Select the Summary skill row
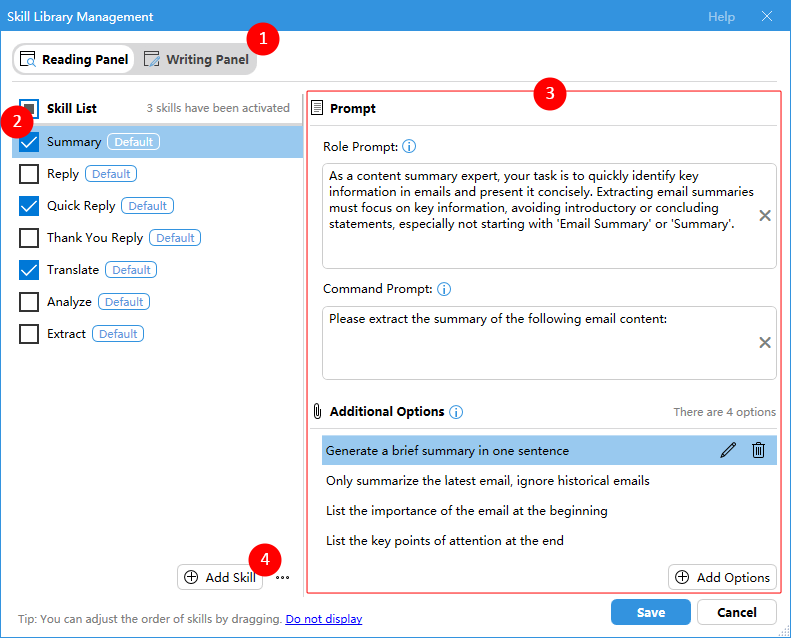The image size is (791, 638). click(x=157, y=142)
